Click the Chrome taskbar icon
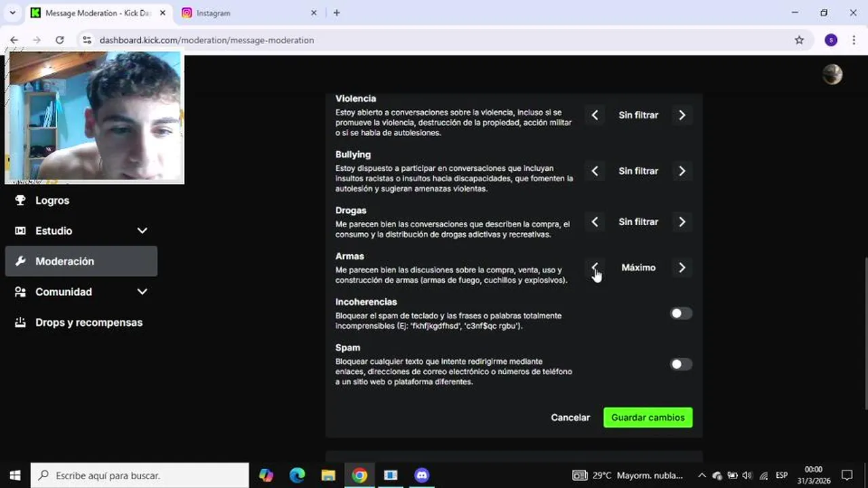Screen dimensions: 868x488 coord(359,475)
